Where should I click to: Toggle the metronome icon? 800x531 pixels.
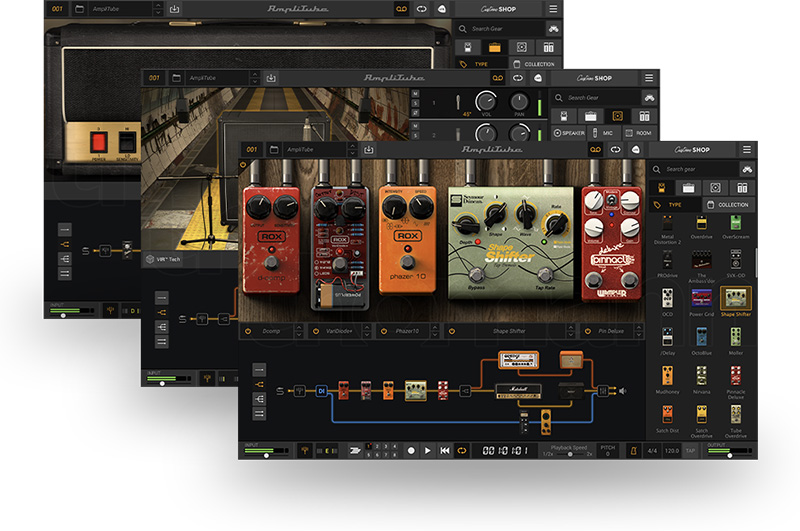[x=634, y=451]
